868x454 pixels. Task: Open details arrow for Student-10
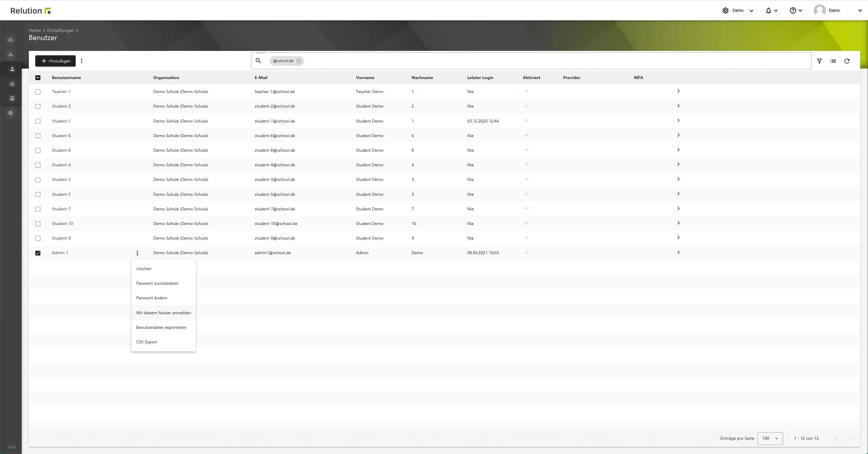[x=678, y=223]
